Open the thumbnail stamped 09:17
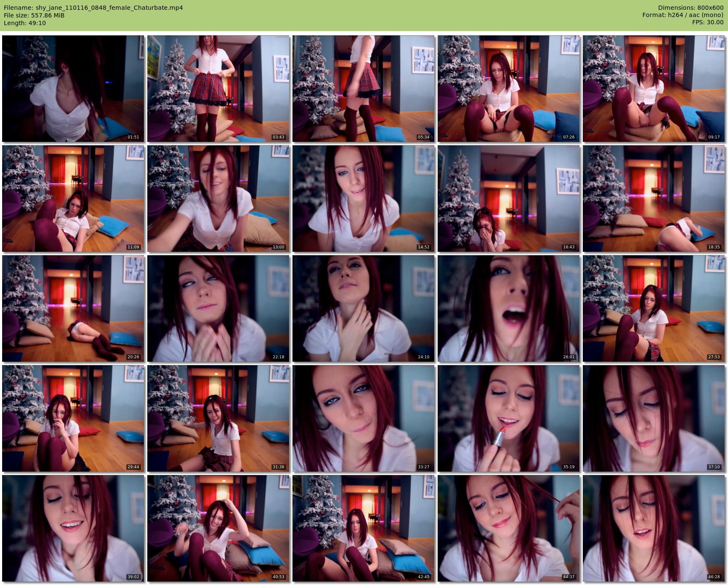Screen dimensions: 728x585 coord(654,89)
